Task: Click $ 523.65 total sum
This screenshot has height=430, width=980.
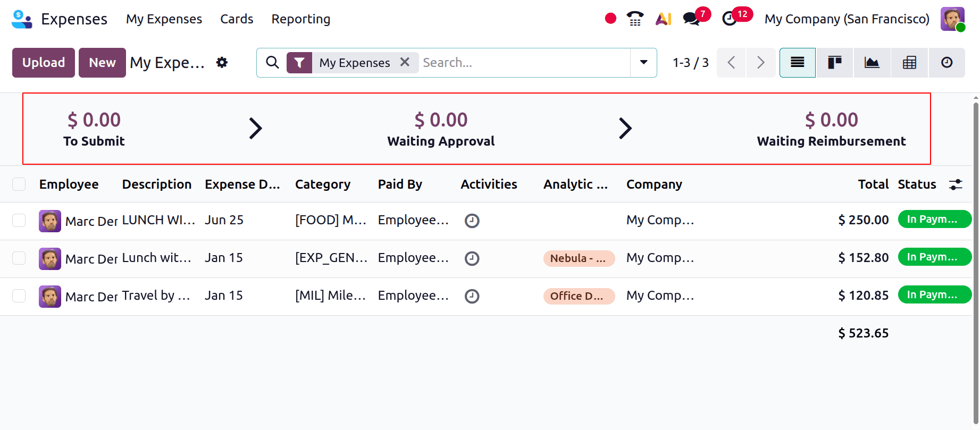Action: click(863, 333)
